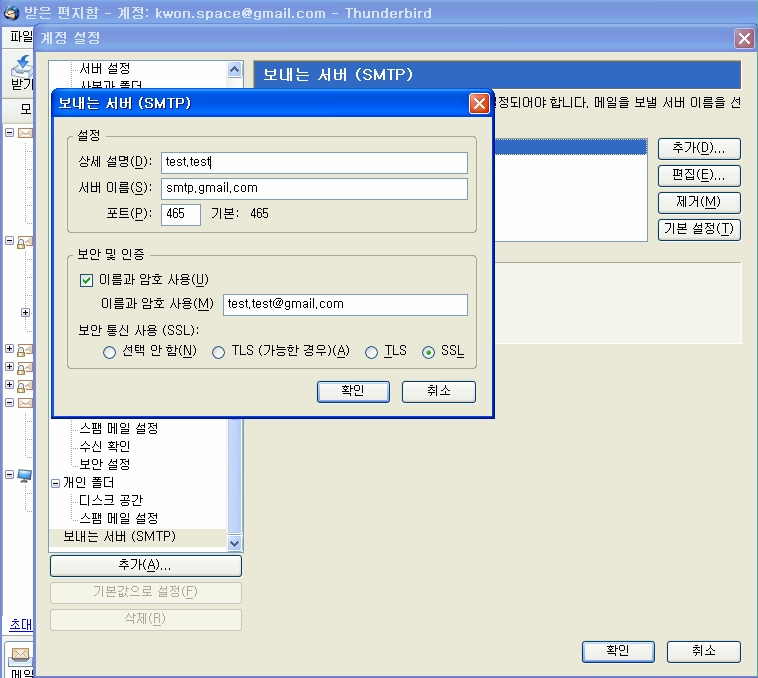Click 확인 in the 계정 설정 window
Viewport: 758px width, 678px height.
(618, 651)
